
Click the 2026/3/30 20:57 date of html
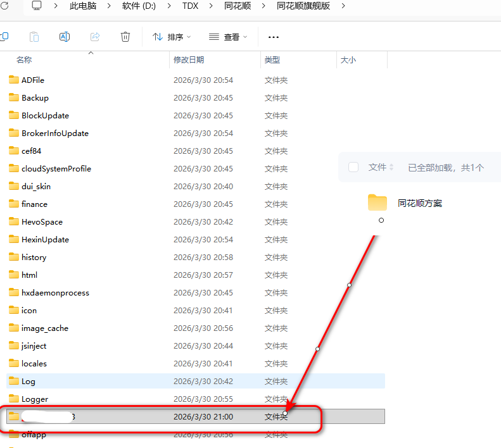203,275
